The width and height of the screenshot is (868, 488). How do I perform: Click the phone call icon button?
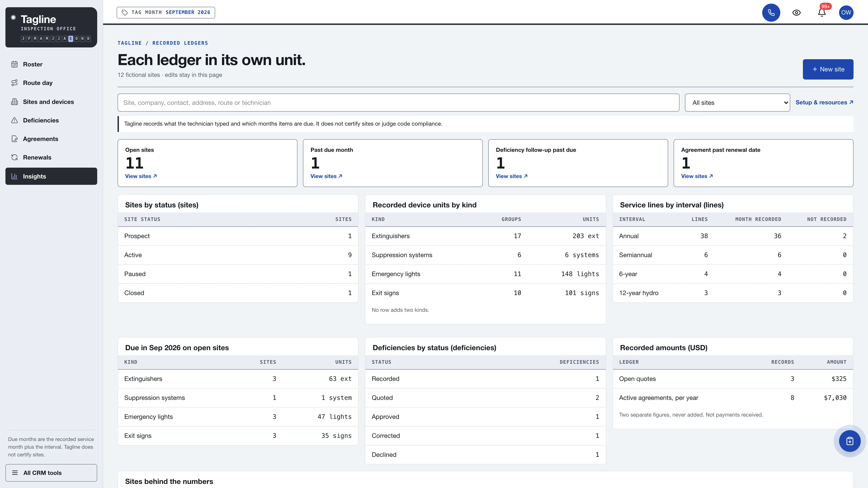coord(771,12)
